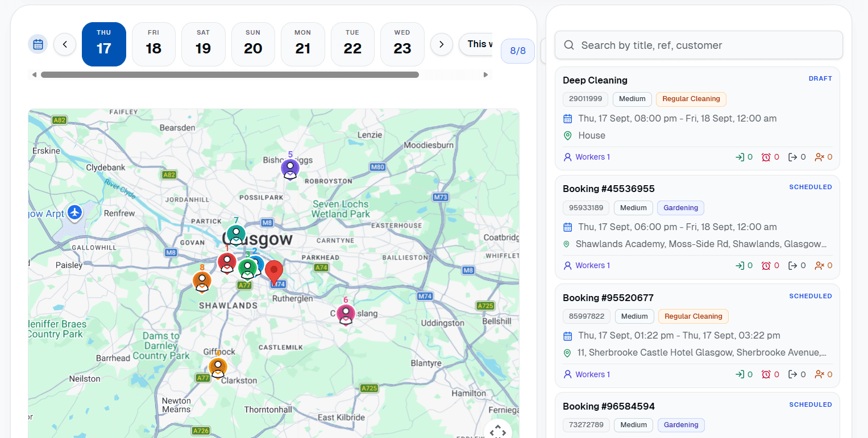The image size is (868, 438).
Task: Click red worker map marker number 1
Action: click(227, 262)
